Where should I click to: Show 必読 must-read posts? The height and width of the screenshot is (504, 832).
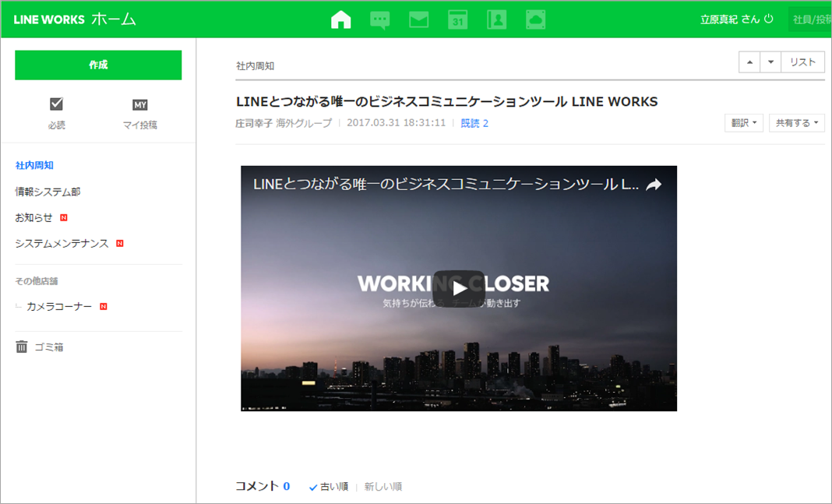coord(56,113)
